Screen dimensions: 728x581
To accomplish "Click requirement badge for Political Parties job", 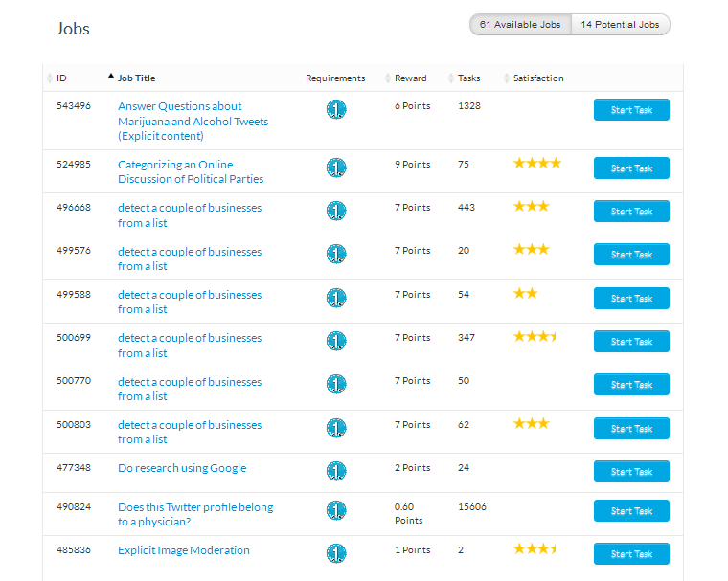I will [336, 168].
